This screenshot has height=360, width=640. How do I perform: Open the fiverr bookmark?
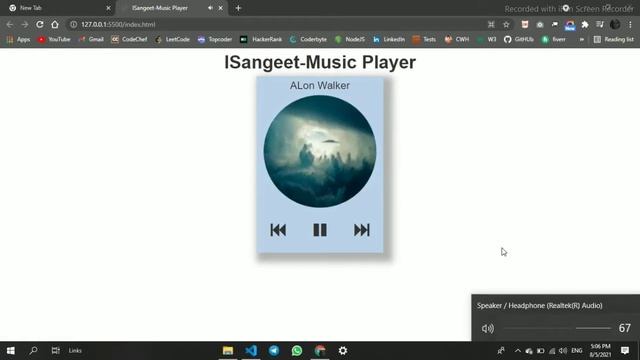pos(553,39)
